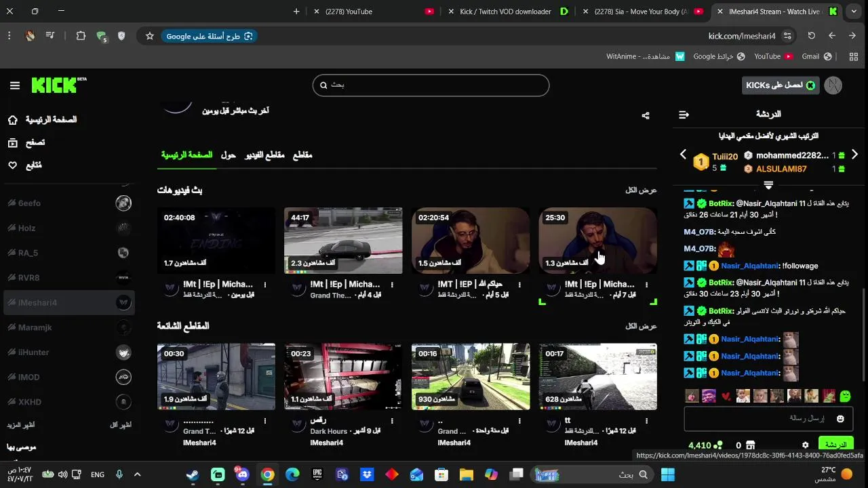This screenshot has width=868, height=488.
Task: Open Steam from the taskbar
Action: click(x=193, y=474)
